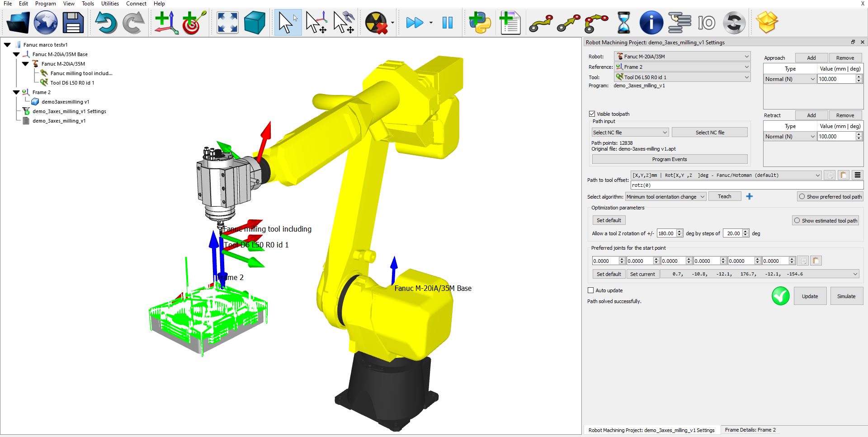Enable the Auto update checkbox
Image resolution: width=868 pixels, height=437 pixels.
590,290
